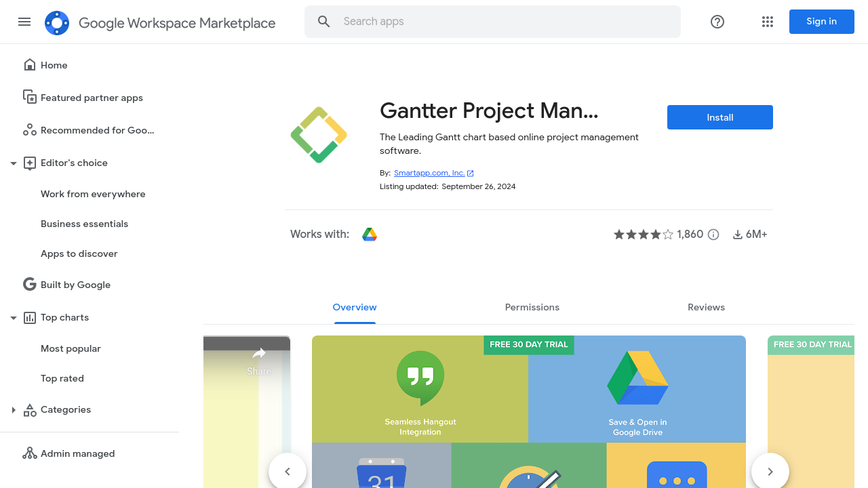
Task: Open Featured partner apps
Action: (x=92, y=98)
